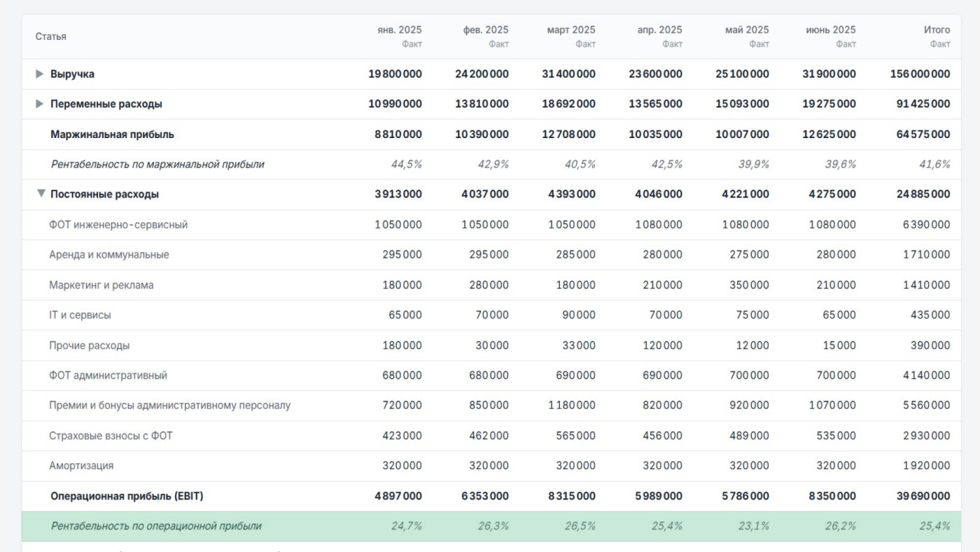
Task: Open the ФОТ инженерно-сервисный row
Action: point(491,225)
